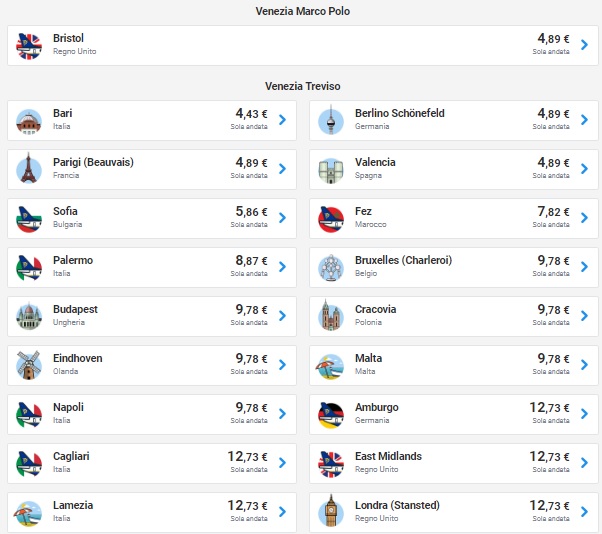Click the Eiffel Tower icon for Parigi
Screen dimensions: 602x534
point(28,169)
